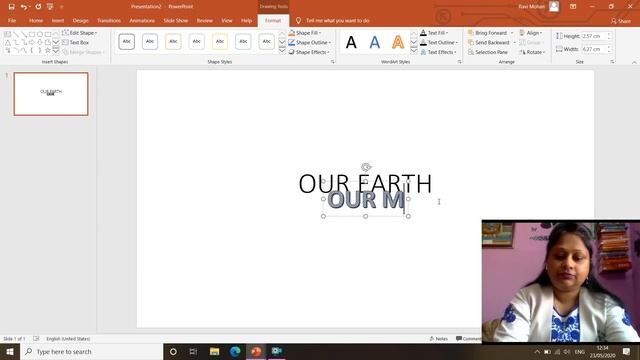Screen dimensions: 640x360
Task: Expand the Insert Shapes gallery More arrow
Action: [56, 51]
